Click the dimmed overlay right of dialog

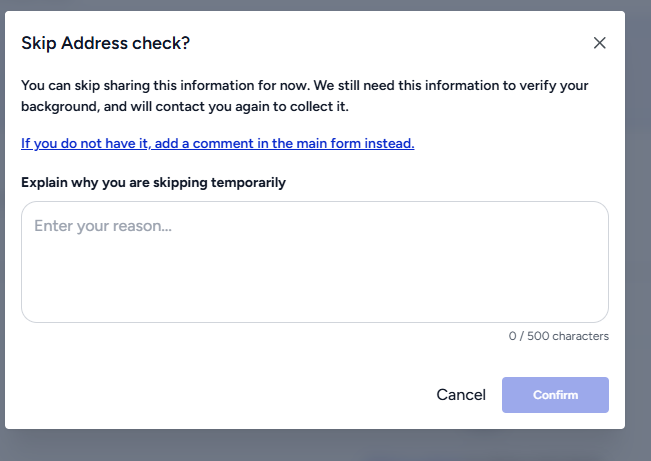click(x=639, y=230)
